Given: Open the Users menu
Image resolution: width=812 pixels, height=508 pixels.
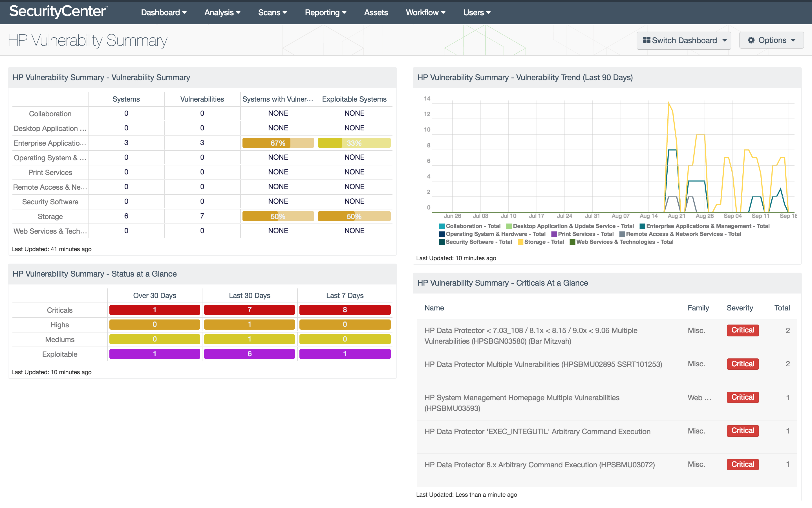Looking at the screenshot, I should (477, 12).
